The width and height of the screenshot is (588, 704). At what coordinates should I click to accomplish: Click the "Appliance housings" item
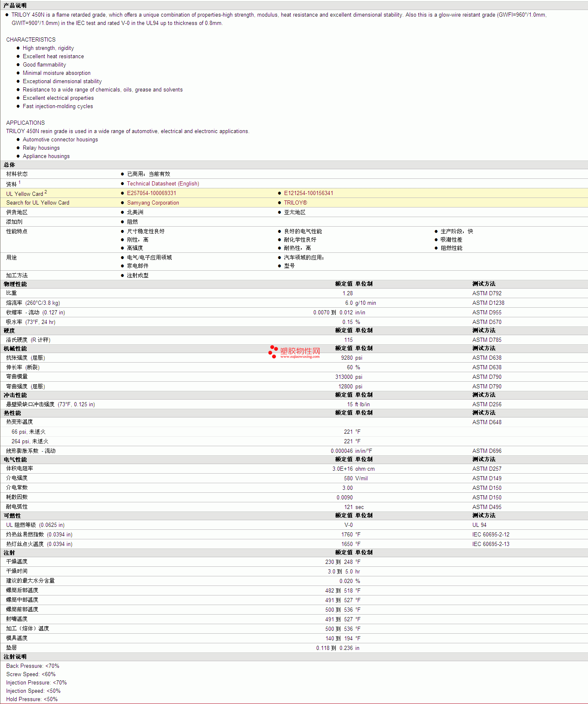tap(46, 156)
